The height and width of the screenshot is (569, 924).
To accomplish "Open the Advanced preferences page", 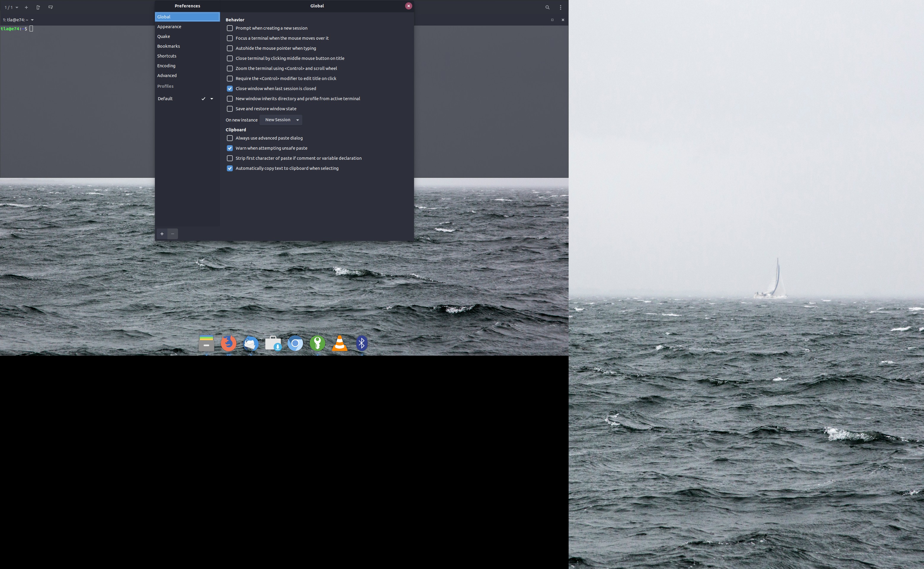I will (x=167, y=75).
